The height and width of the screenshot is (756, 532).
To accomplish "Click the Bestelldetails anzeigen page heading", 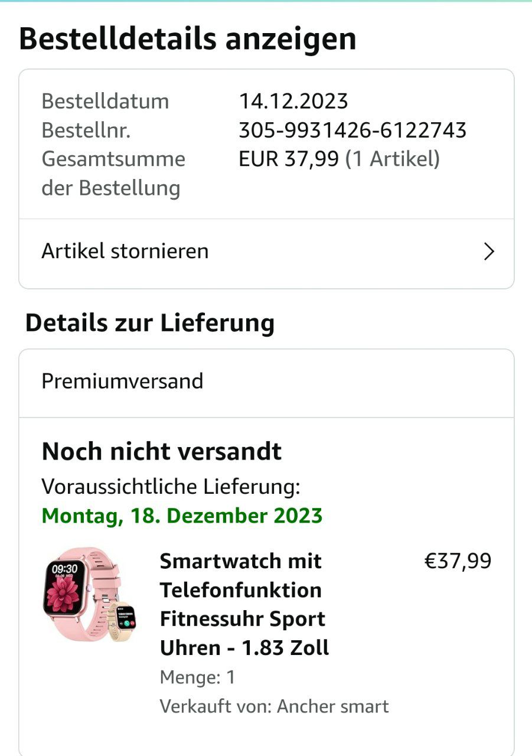I will point(188,40).
